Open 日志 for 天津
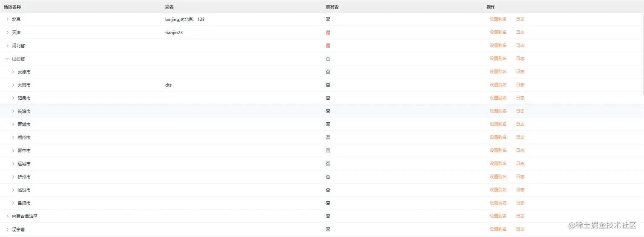 [x=520, y=32]
